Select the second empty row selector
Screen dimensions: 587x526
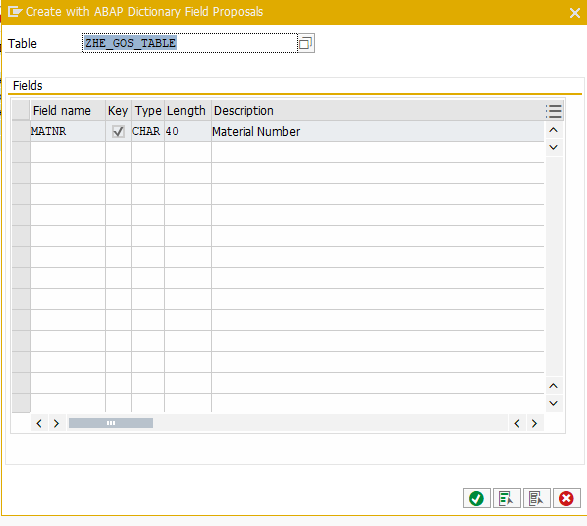click(x=21, y=173)
